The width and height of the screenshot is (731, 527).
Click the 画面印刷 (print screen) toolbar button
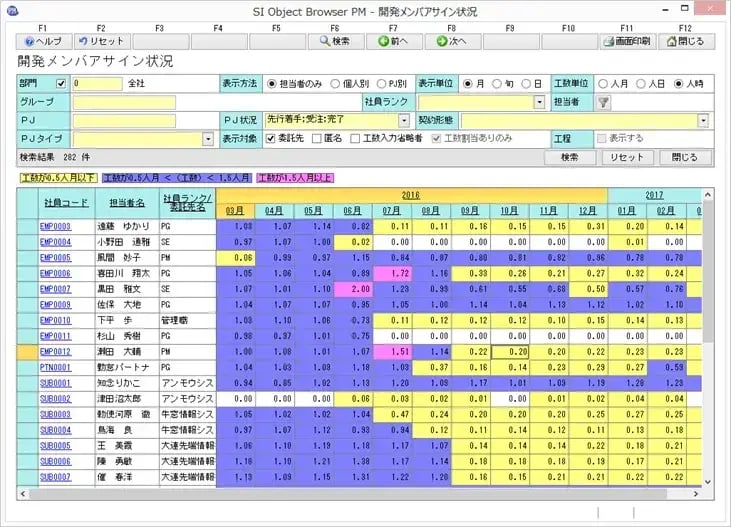tap(627, 42)
